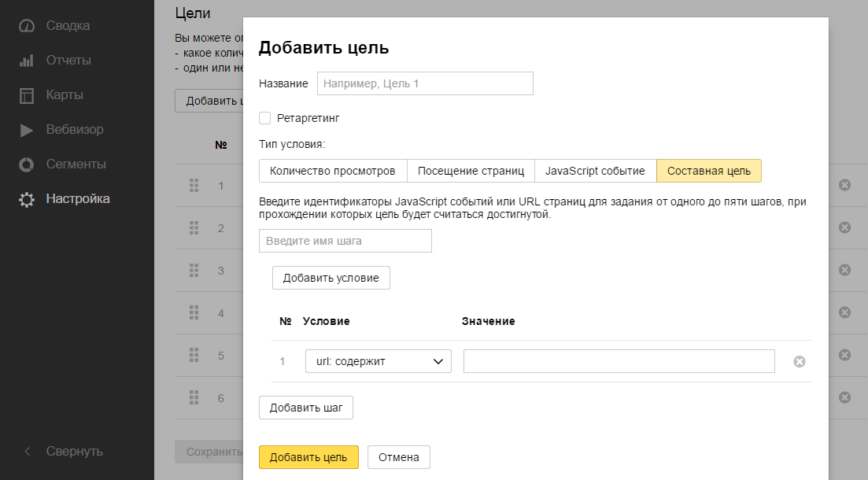Switch to Посещение страниц condition type

tap(471, 171)
